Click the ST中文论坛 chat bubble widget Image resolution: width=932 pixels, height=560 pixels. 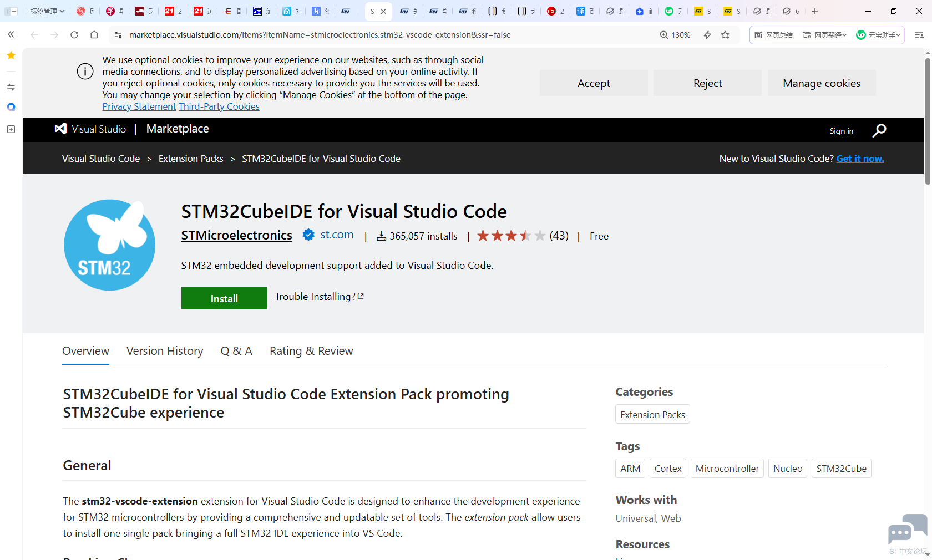pos(908,534)
